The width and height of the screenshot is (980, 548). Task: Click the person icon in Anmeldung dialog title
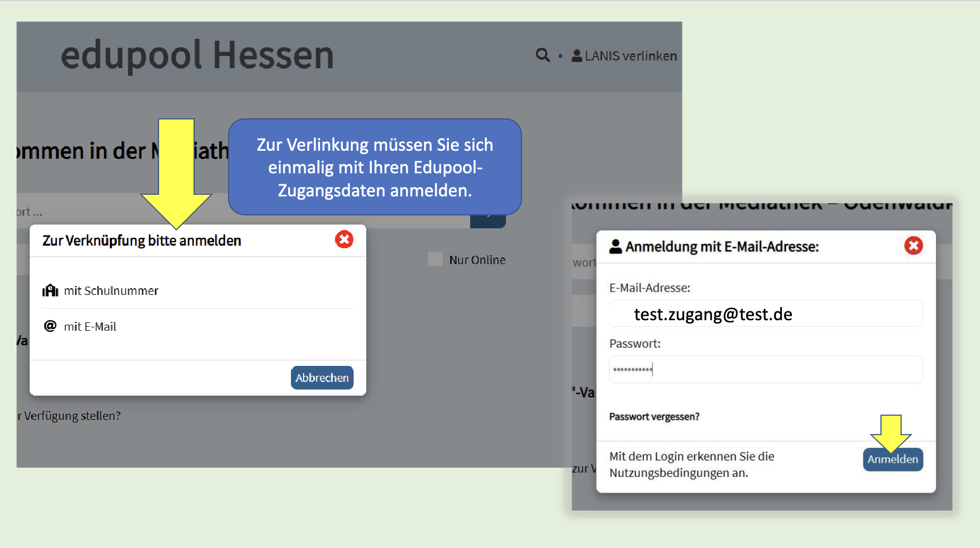[615, 246]
